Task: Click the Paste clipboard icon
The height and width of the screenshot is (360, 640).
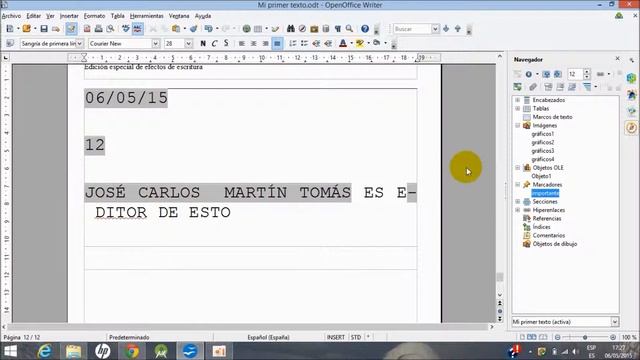Action: pos(176,29)
